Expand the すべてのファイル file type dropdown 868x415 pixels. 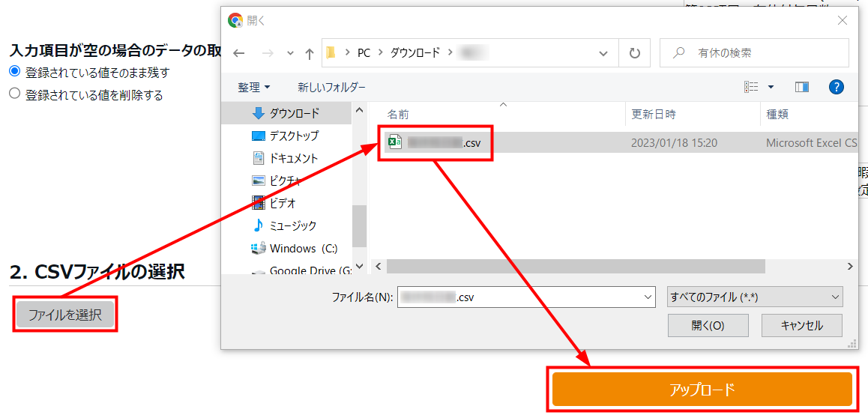(x=754, y=297)
